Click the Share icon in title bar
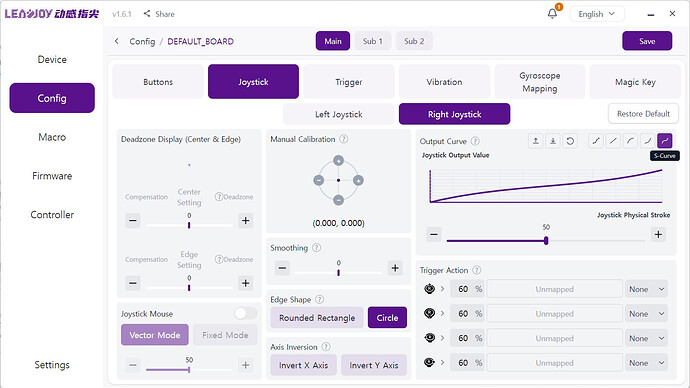690x388 pixels. point(147,14)
